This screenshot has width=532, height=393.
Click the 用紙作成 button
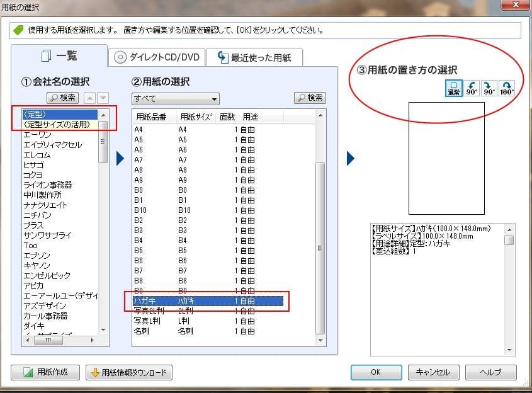(x=45, y=372)
